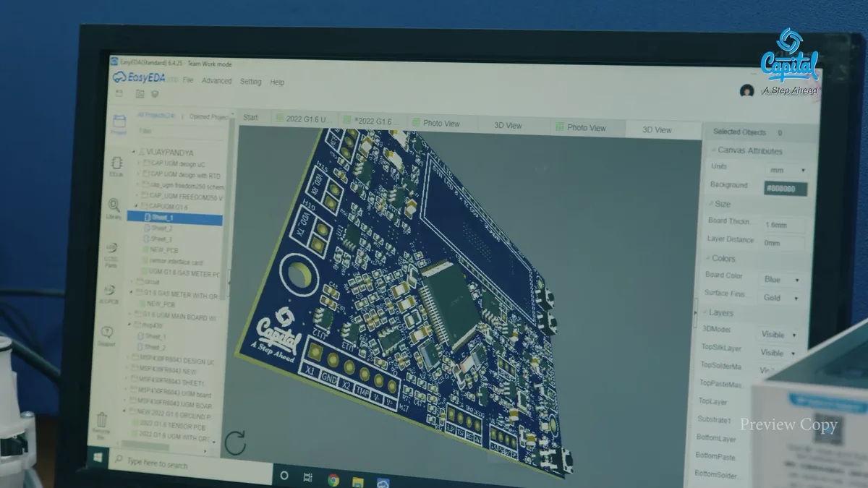The width and height of the screenshot is (868, 488).
Task: Select Sheet_1 under CAPUGM G1.6
Action: (x=174, y=218)
